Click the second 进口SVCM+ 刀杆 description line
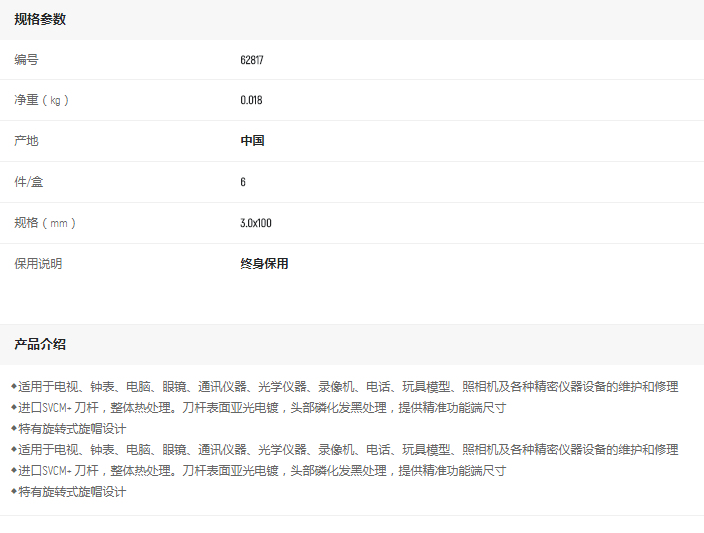The height and width of the screenshot is (533, 704). coord(262,470)
